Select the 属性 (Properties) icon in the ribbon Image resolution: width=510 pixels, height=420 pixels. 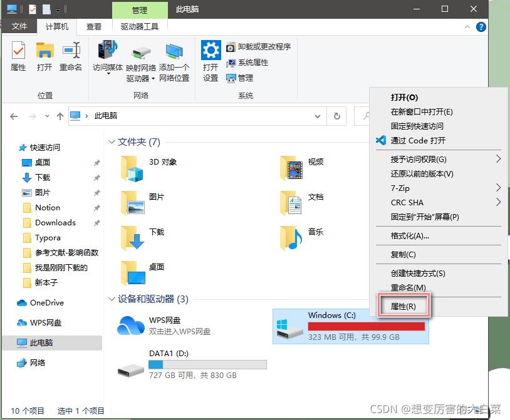(x=18, y=57)
